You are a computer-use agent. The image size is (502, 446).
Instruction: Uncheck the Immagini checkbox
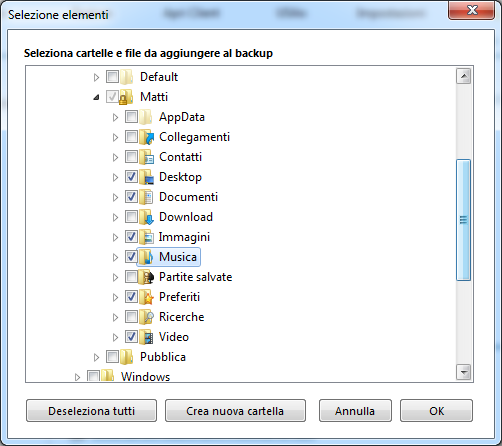pyautogui.click(x=131, y=237)
